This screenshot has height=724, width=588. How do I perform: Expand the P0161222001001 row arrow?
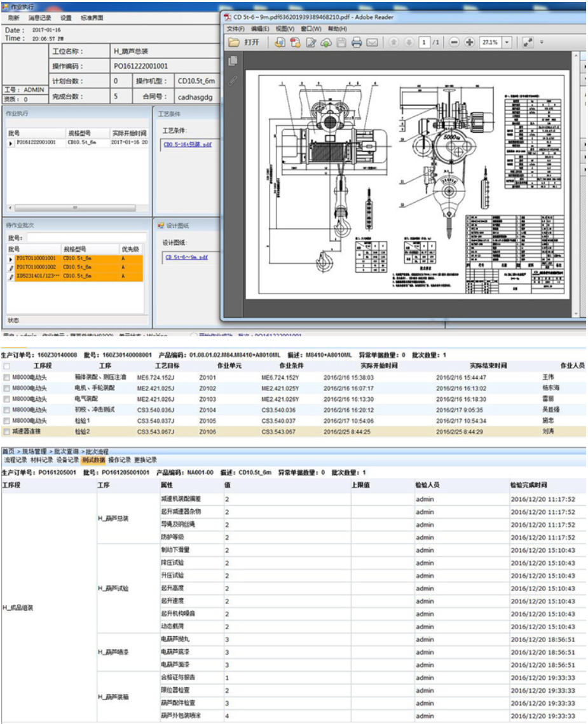(10, 143)
